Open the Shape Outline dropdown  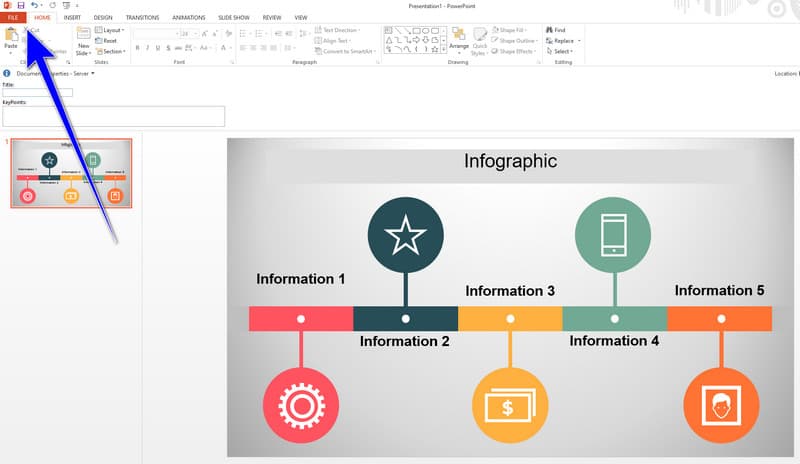click(x=514, y=41)
